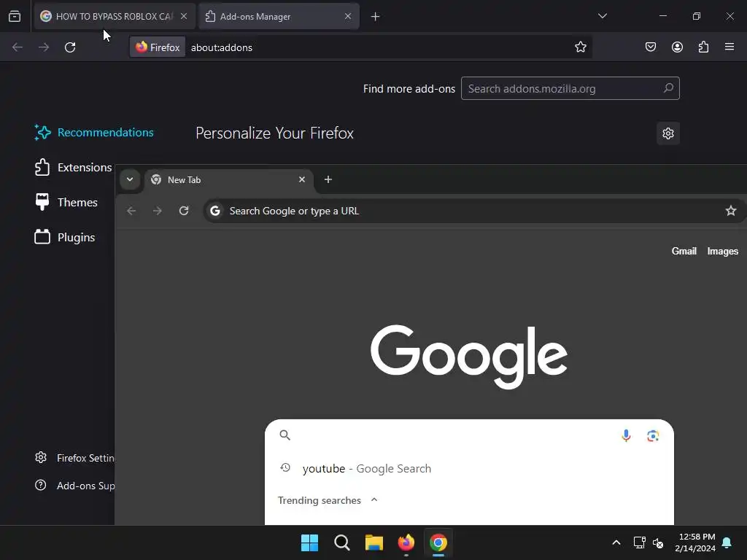
Task: Open a new tab in Chrome
Action: coord(328,179)
